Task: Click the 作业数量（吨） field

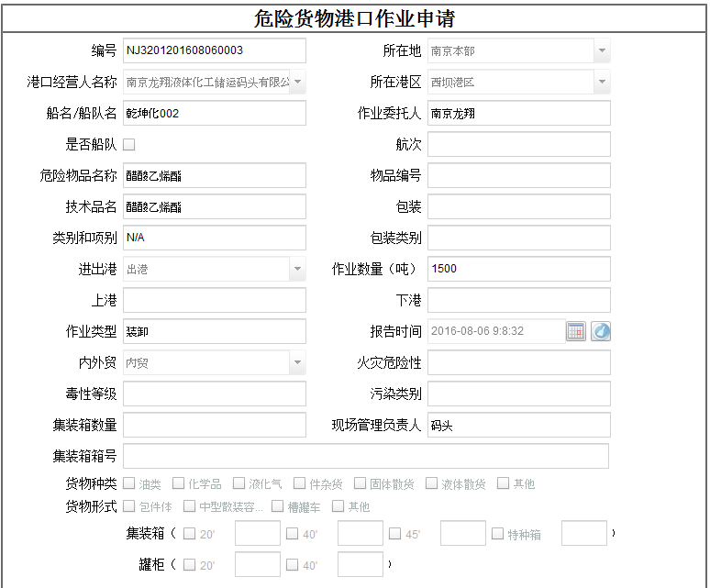Action: tap(518, 269)
